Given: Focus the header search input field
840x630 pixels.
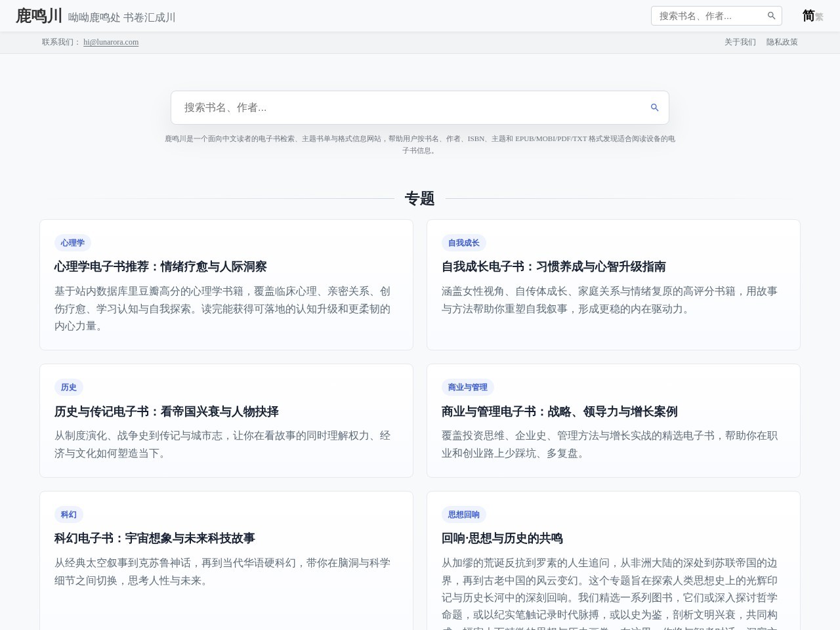Looking at the screenshot, I should click(x=710, y=16).
